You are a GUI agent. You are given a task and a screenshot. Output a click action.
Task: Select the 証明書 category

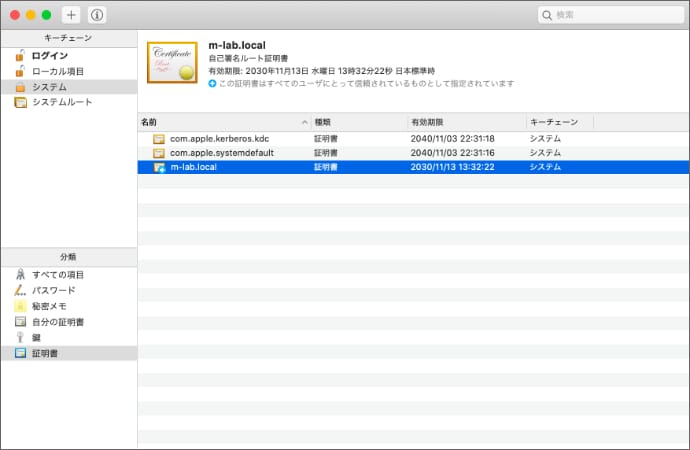tap(45, 354)
